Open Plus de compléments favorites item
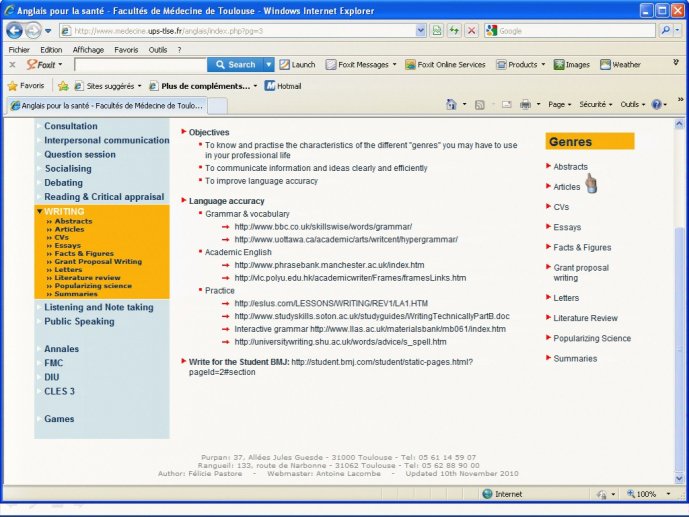The width and height of the screenshot is (689, 517). (x=203, y=86)
